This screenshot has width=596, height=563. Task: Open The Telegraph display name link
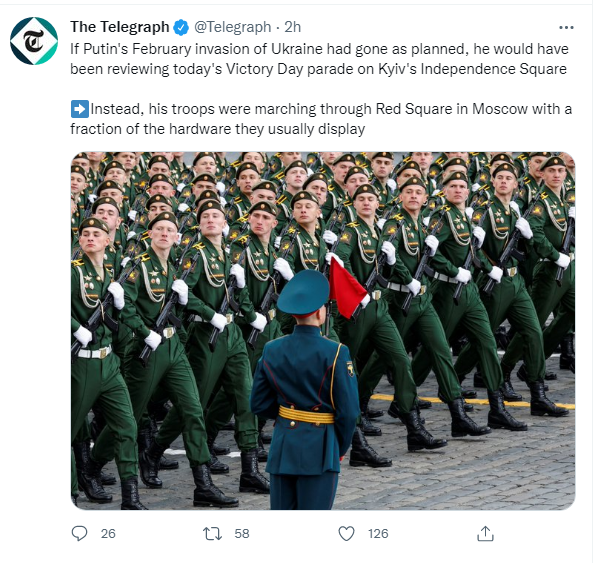[120, 27]
